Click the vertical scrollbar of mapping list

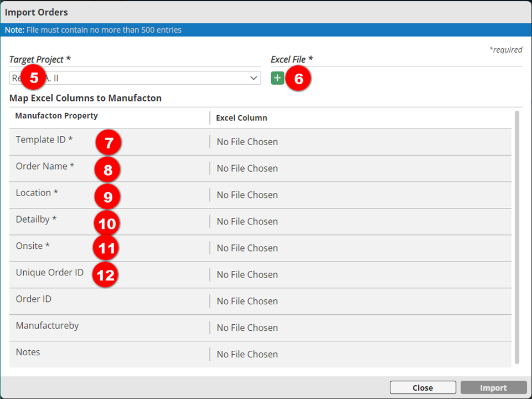point(517,237)
